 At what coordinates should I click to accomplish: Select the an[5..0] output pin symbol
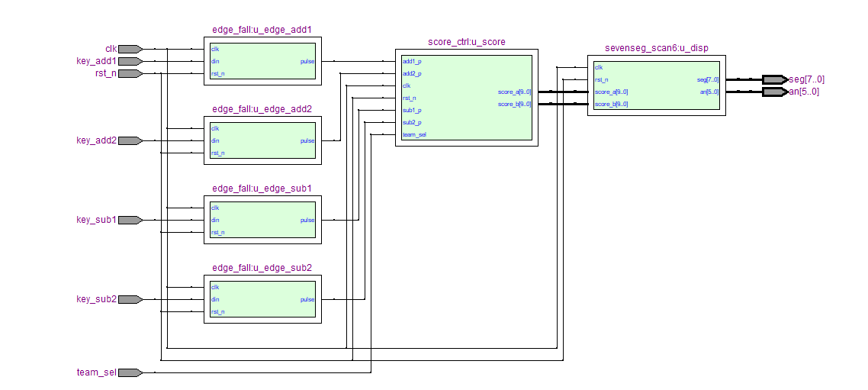coord(775,92)
